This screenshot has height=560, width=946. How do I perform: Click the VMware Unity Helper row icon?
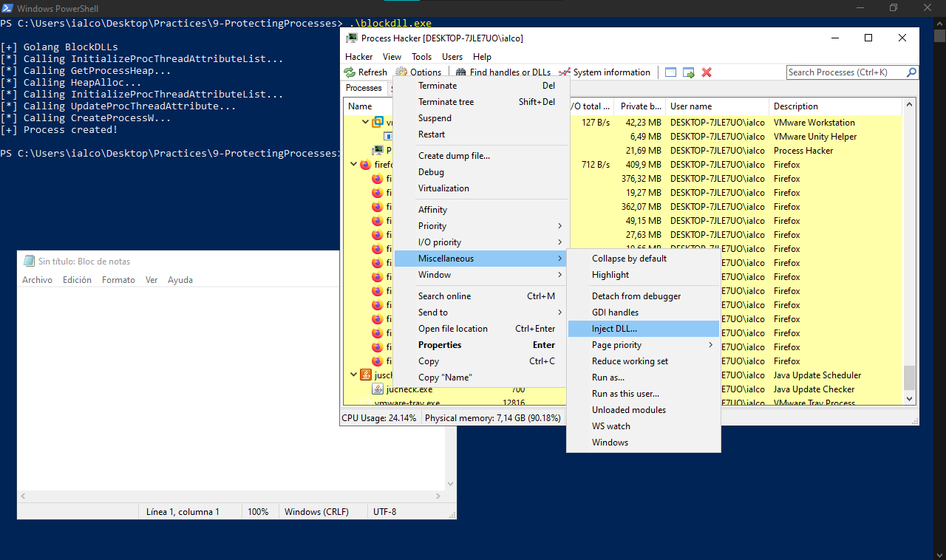click(389, 137)
